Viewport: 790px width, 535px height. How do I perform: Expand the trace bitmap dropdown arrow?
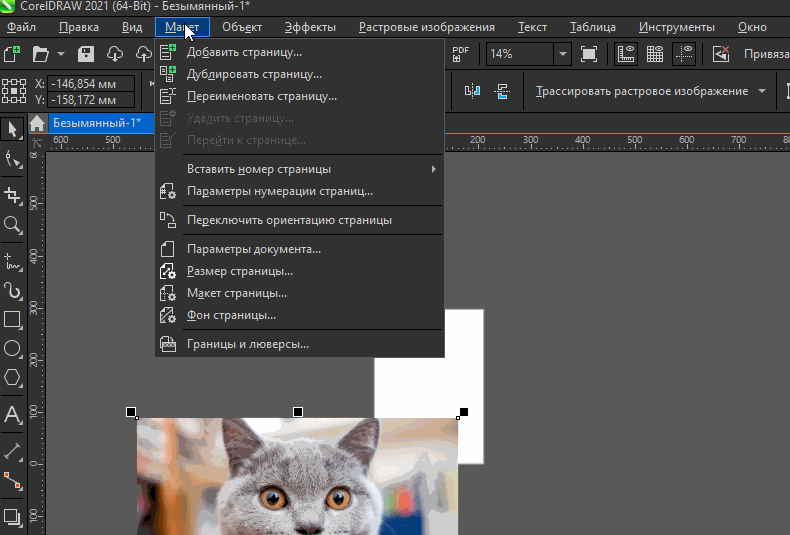[x=762, y=91]
